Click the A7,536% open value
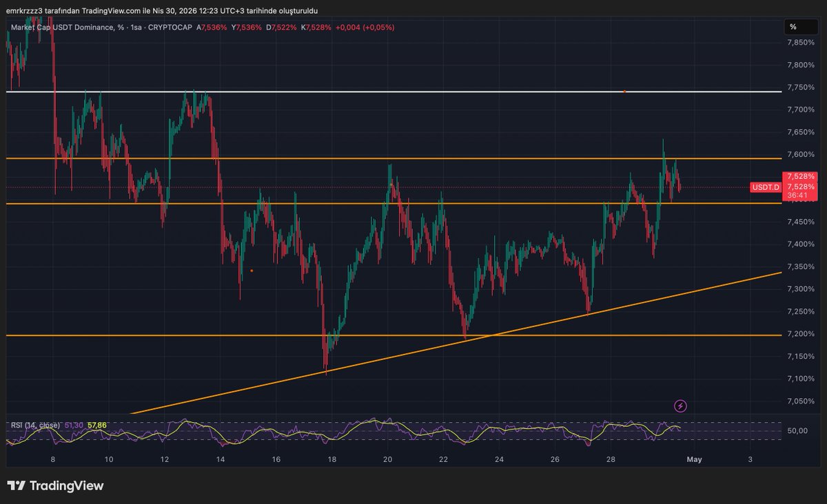 tap(212, 28)
